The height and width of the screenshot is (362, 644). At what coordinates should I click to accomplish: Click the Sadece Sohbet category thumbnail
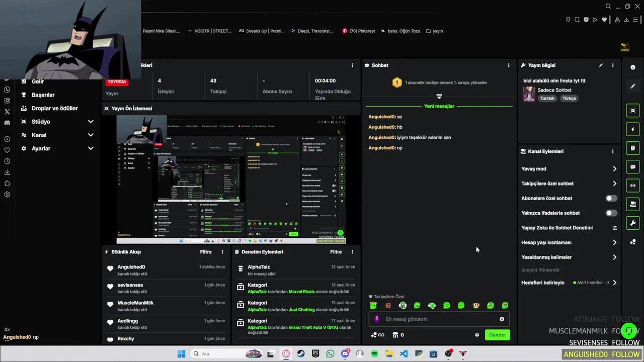(x=529, y=94)
